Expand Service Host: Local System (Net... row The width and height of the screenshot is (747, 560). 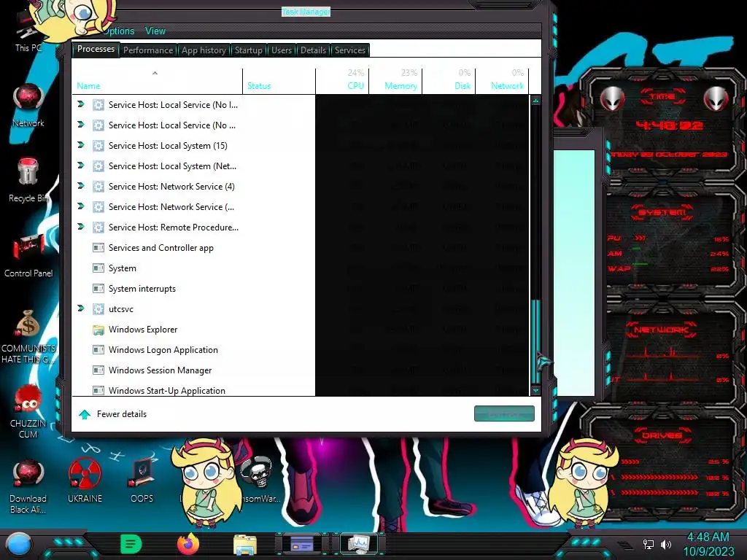[81, 166]
